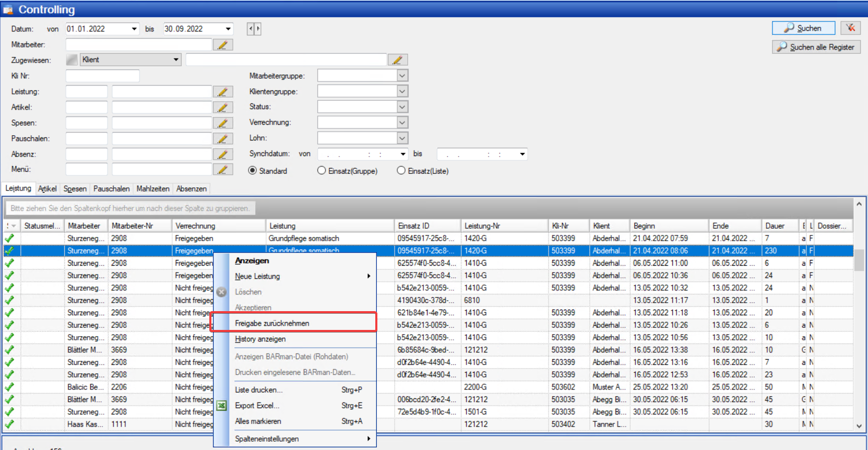This screenshot has width=868, height=450.
Task: Click the Excel icon in the context menu
Action: (x=222, y=406)
